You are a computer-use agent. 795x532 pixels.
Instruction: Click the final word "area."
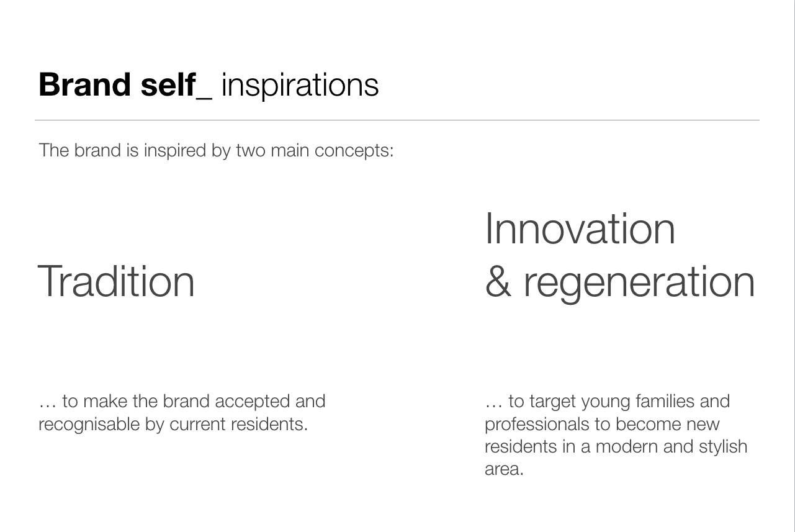point(504,469)
